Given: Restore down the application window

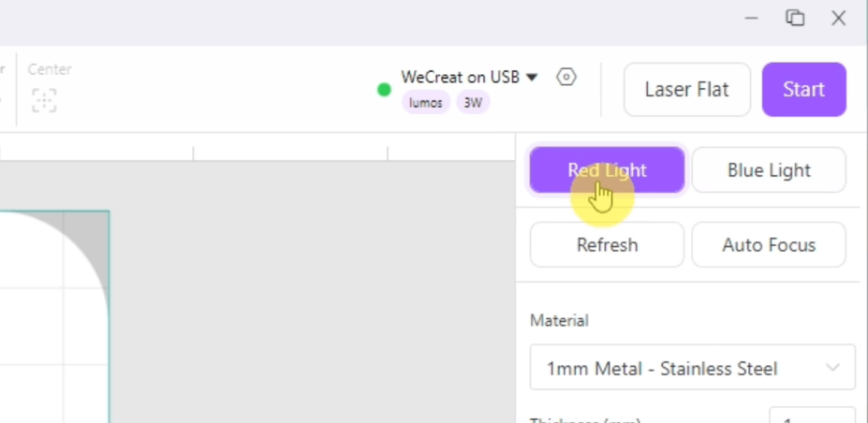Looking at the screenshot, I should tap(795, 18).
